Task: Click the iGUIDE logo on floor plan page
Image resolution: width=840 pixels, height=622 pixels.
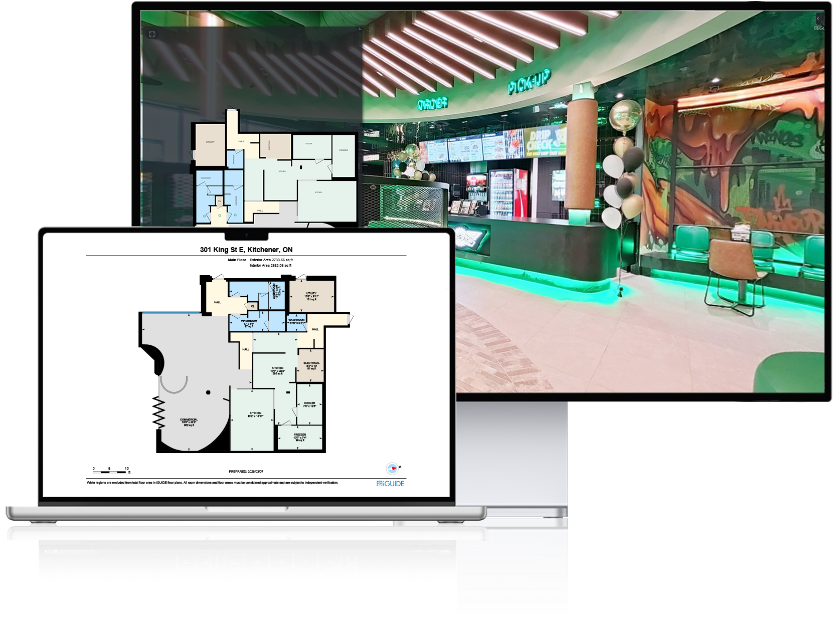Action: (x=390, y=483)
